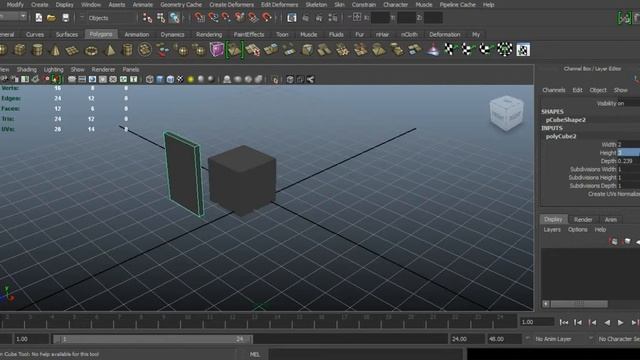Select by object type mode icon
The width and height of the screenshot is (640, 360).
(161, 18)
